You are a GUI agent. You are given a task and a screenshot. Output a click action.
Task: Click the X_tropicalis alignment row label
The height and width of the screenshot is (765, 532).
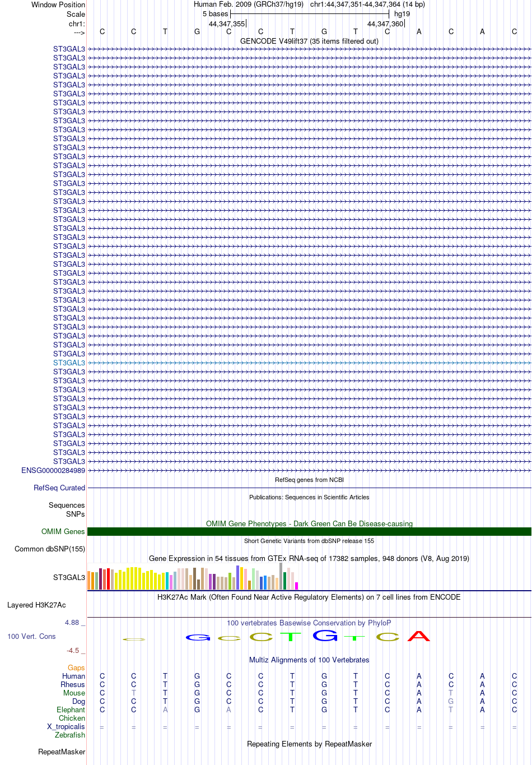click(66, 726)
